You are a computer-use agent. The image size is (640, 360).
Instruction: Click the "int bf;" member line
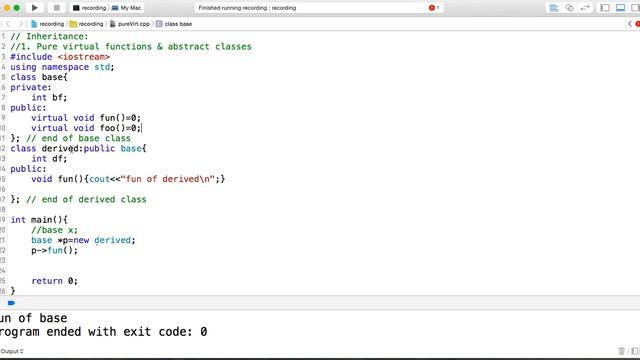[49, 98]
